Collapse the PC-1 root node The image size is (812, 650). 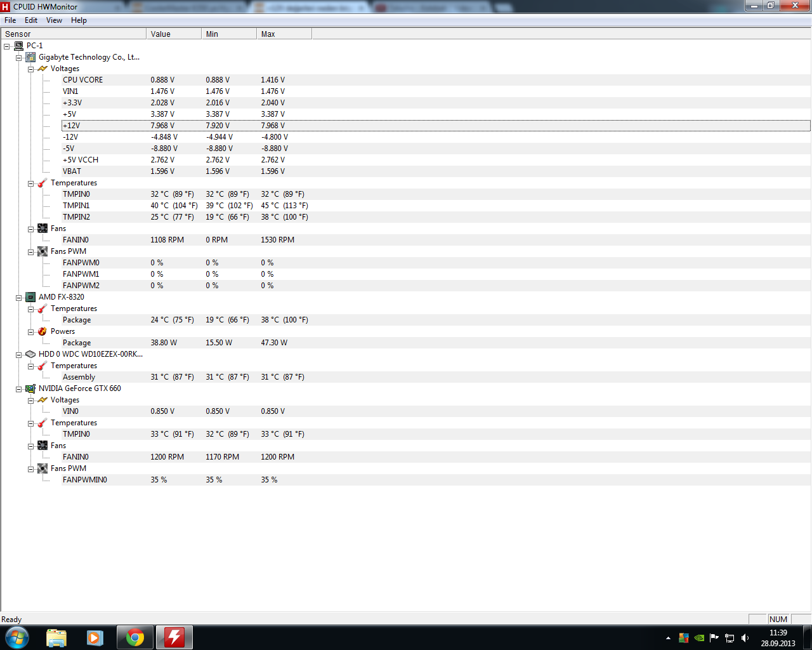point(7,46)
